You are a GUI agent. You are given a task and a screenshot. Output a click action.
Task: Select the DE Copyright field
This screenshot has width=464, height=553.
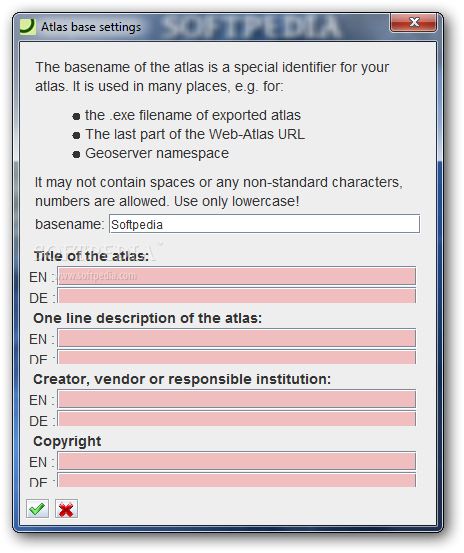click(237, 480)
